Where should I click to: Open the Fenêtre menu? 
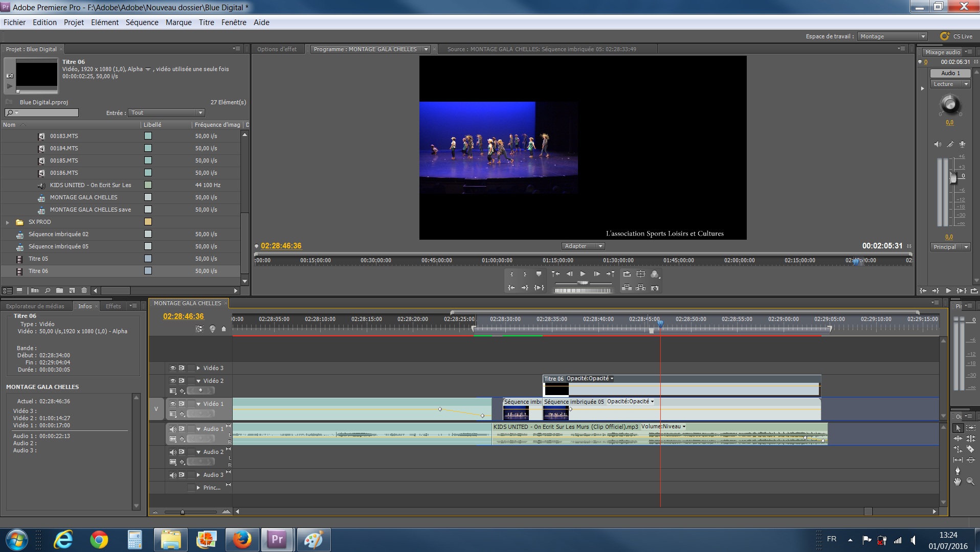point(234,22)
